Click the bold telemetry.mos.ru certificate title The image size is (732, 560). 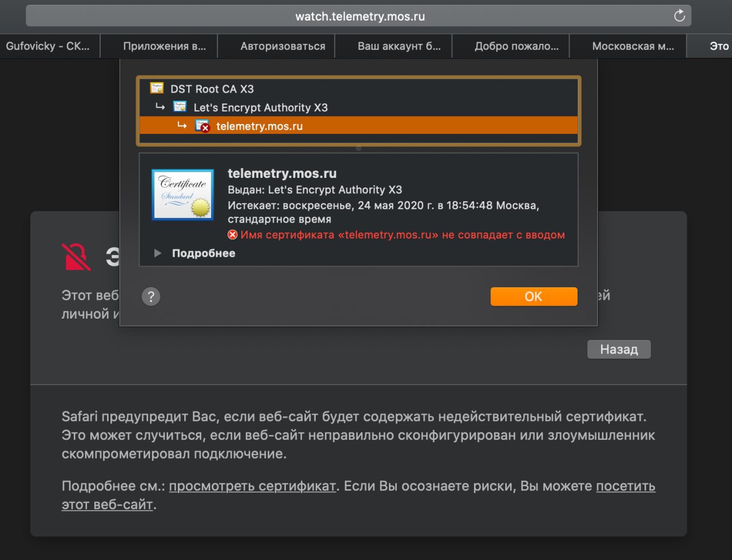[x=282, y=173]
